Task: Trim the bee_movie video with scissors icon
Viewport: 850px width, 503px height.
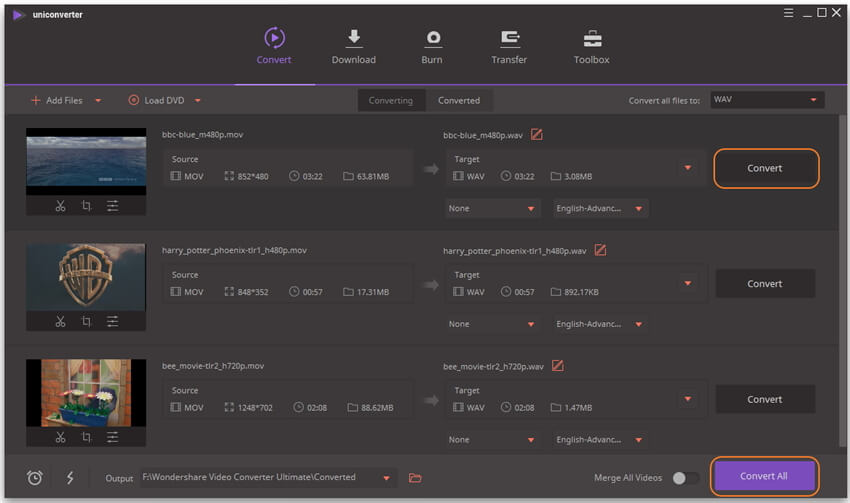Action: pos(60,437)
